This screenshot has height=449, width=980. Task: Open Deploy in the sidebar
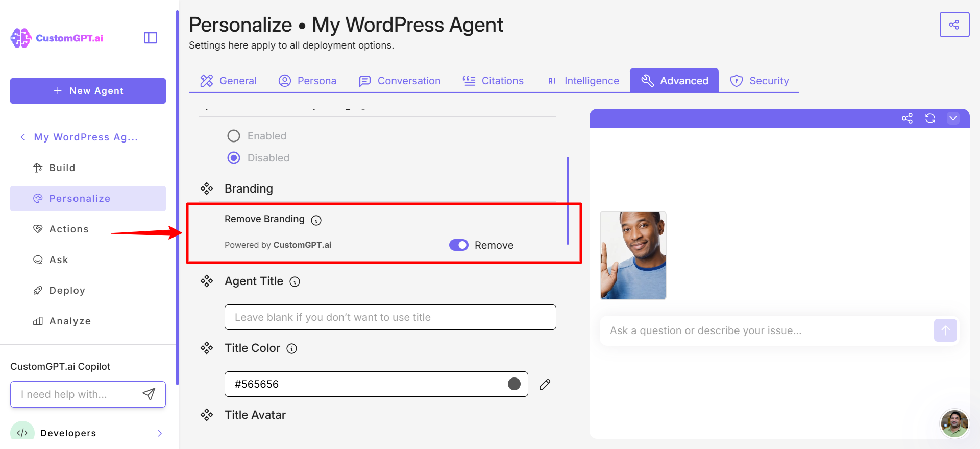tap(88, 290)
